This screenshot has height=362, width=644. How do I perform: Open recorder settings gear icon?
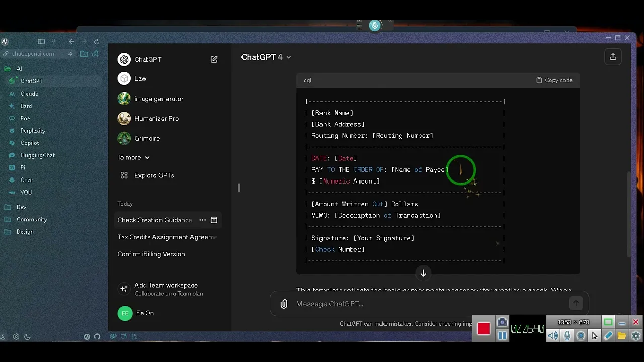point(636,336)
